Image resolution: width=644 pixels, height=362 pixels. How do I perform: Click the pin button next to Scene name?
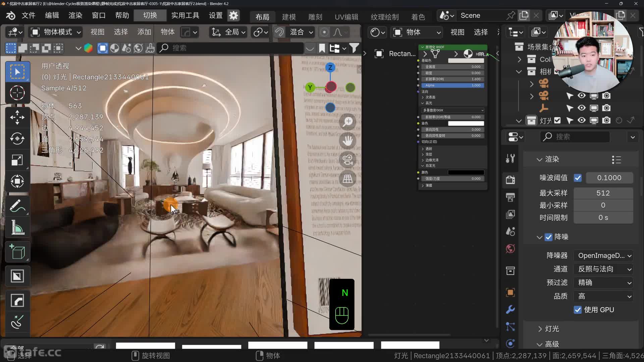[x=511, y=15]
